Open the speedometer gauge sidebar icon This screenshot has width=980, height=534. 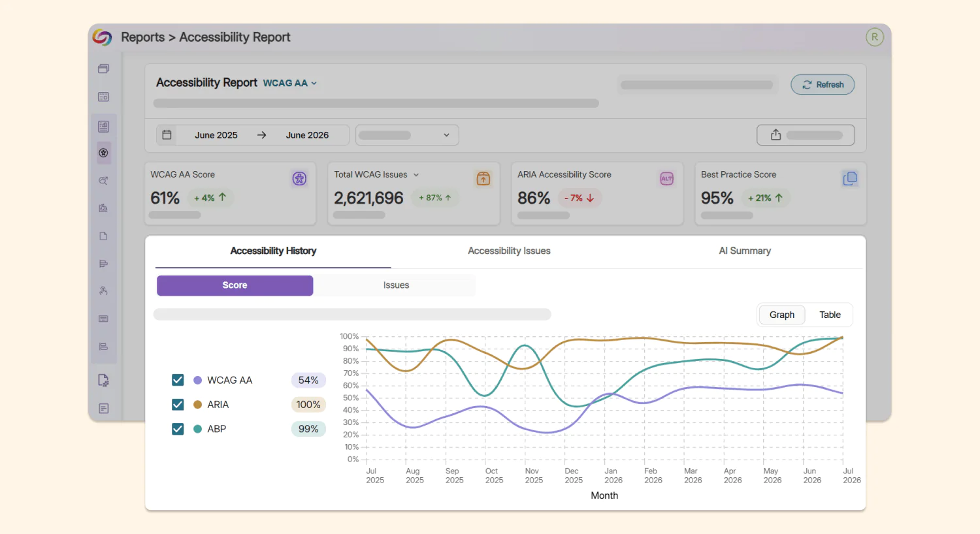[103, 208]
